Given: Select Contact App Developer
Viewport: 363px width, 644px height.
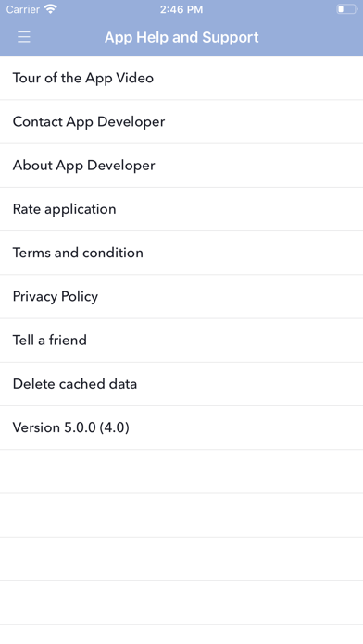Looking at the screenshot, I should 181,121.
